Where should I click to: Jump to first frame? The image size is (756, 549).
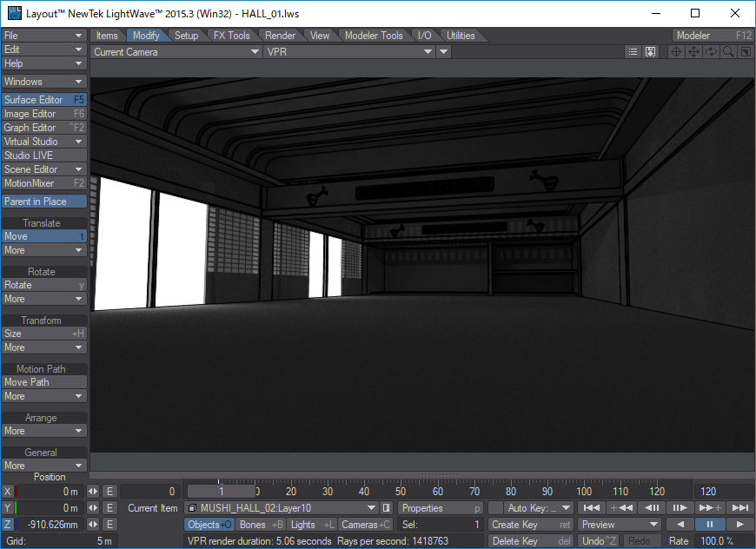click(x=591, y=507)
